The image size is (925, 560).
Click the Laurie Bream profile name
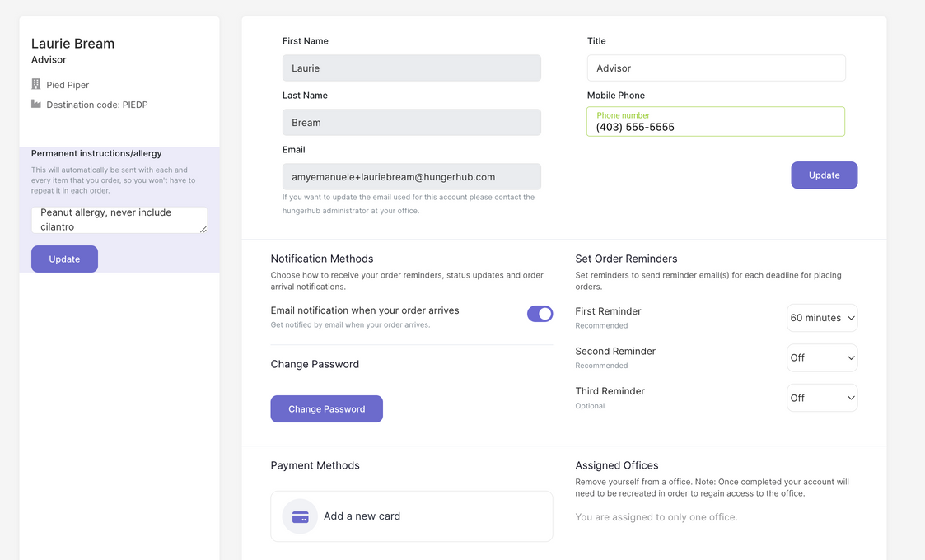tap(73, 44)
